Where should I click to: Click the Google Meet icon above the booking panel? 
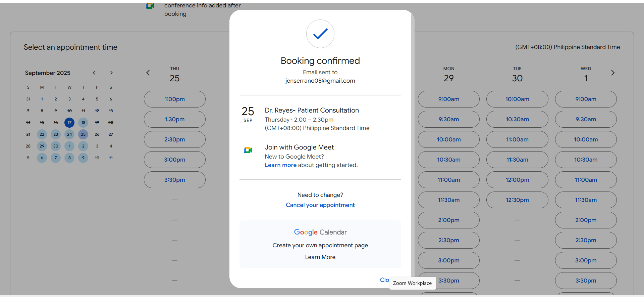[150, 6]
